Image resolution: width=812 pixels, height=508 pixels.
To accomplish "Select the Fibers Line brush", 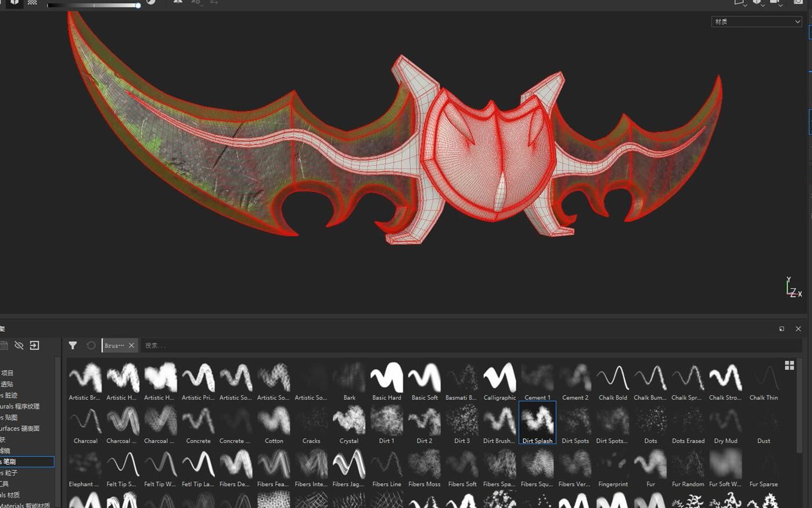I will pos(387,468).
